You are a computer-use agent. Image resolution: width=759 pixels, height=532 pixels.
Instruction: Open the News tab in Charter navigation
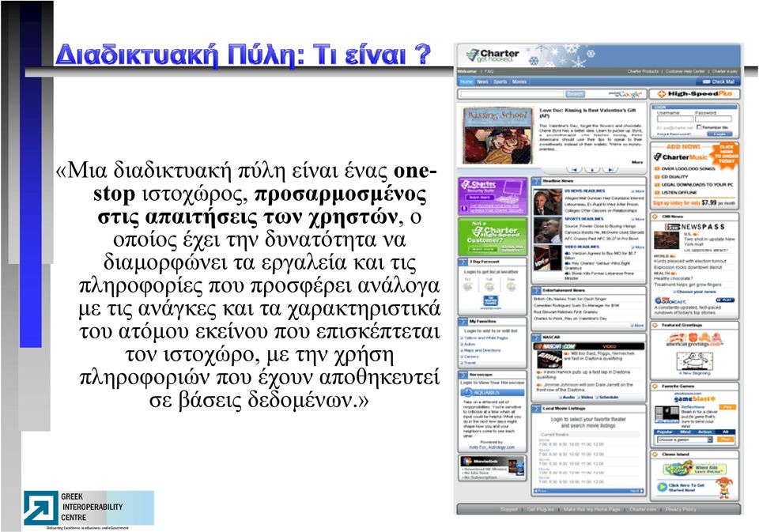click(482, 81)
